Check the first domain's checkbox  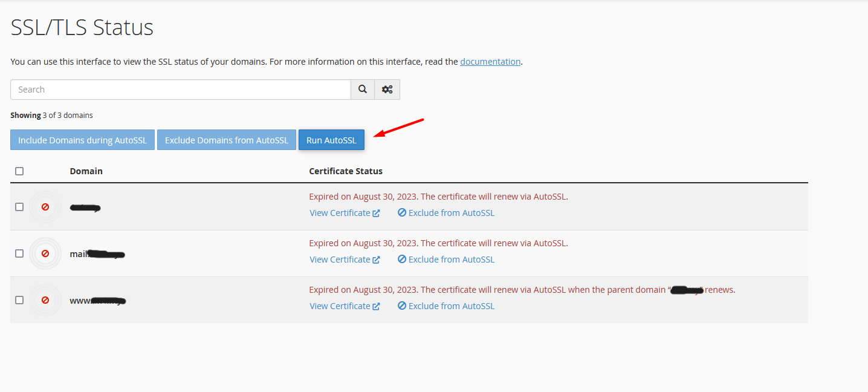(19, 207)
